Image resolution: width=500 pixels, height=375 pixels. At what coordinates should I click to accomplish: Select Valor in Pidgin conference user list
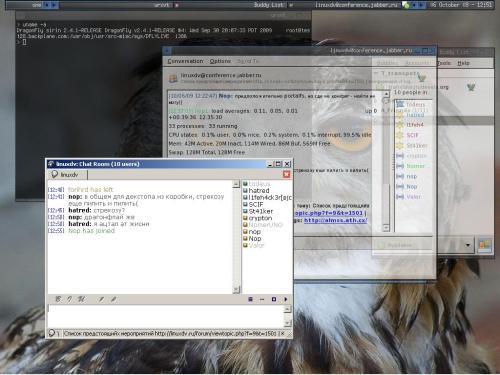point(414,197)
